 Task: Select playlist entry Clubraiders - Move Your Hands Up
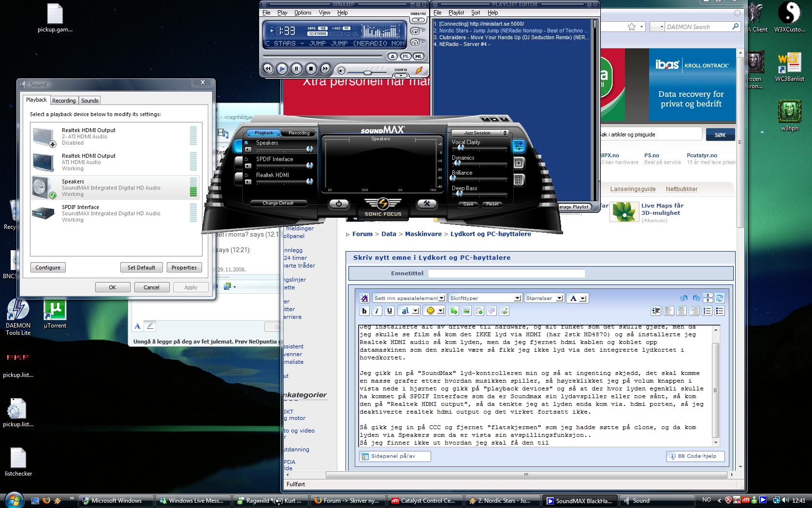511,37
